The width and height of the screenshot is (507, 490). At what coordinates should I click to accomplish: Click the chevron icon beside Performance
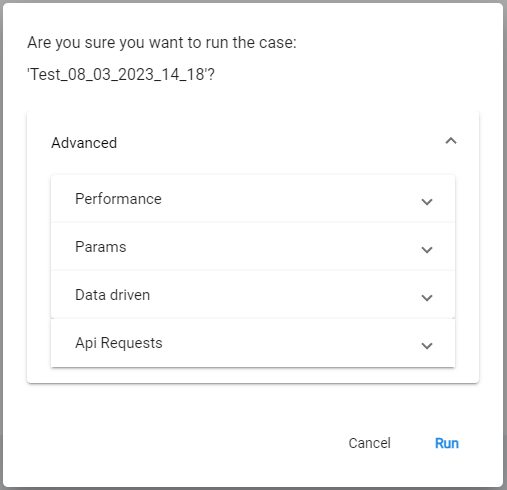pyautogui.click(x=427, y=202)
